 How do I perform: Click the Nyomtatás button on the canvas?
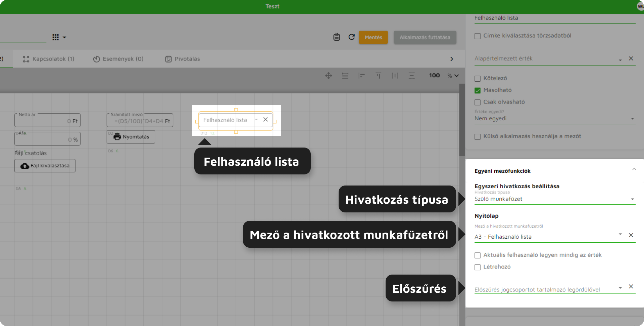(131, 137)
